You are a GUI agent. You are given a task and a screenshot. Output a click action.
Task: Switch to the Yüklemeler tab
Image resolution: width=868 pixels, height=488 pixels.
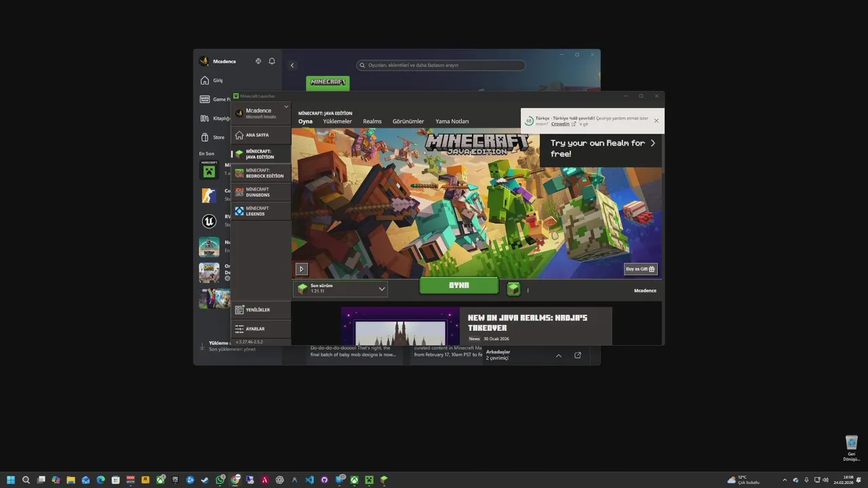[337, 121]
